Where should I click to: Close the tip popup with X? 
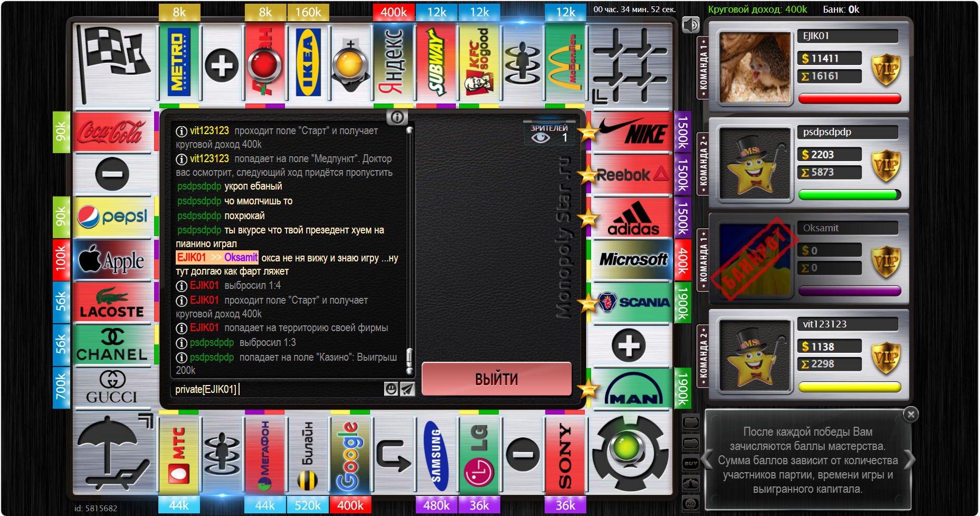[911, 415]
